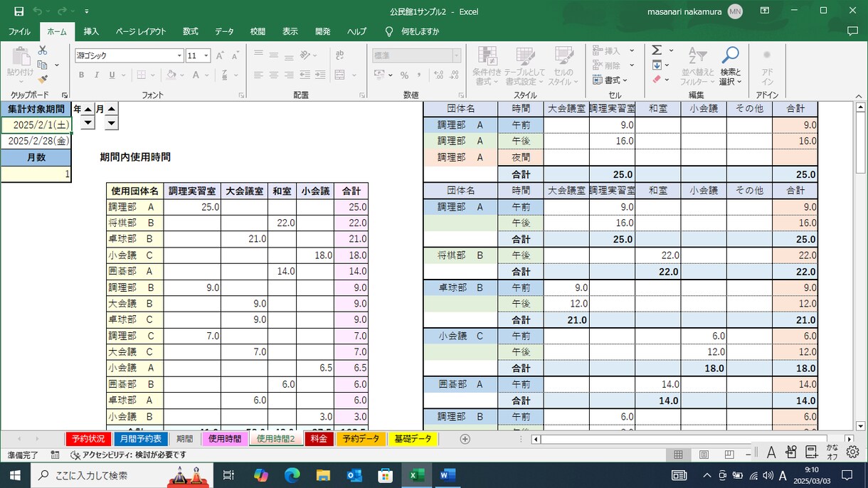The image size is (868, 488).
Task: Open Find & Select (検索と選択) magnifier
Action: click(x=730, y=65)
